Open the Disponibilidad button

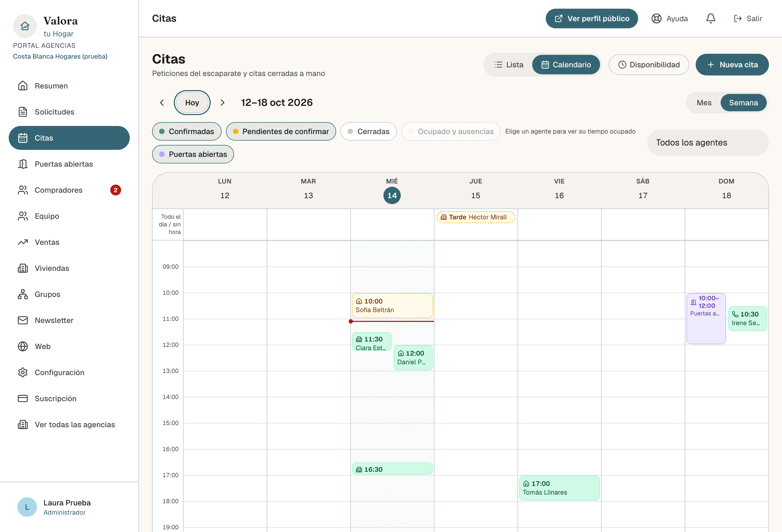click(649, 65)
